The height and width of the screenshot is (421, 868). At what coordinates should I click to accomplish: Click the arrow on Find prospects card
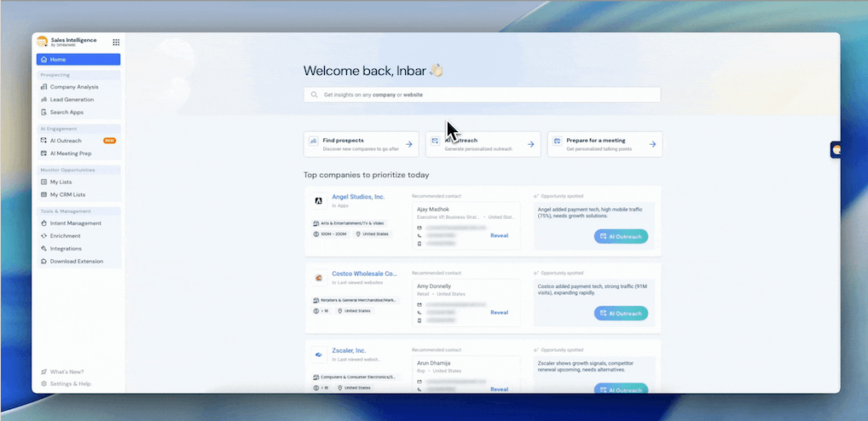[x=409, y=144]
